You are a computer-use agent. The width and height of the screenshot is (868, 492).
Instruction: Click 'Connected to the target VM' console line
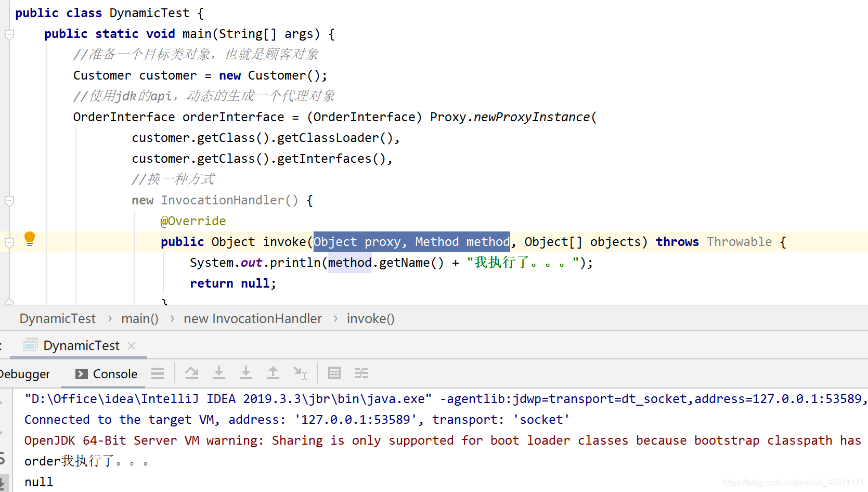pyautogui.click(x=297, y=420)
